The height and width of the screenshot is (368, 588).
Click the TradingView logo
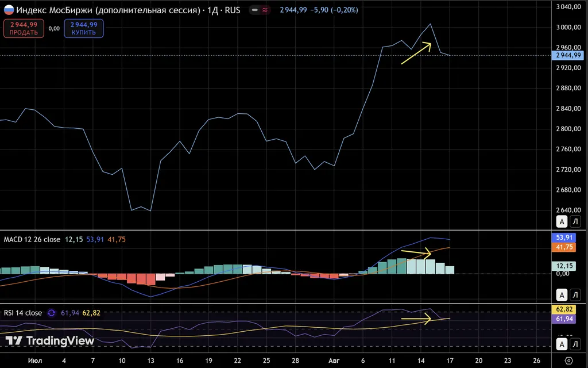(x=49, y=341)
